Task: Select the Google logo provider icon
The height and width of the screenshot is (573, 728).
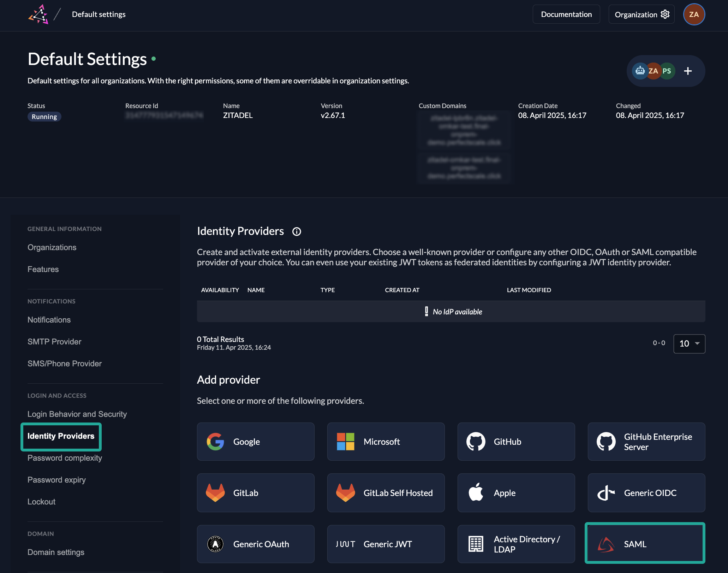Action: (x=215, y=442)
